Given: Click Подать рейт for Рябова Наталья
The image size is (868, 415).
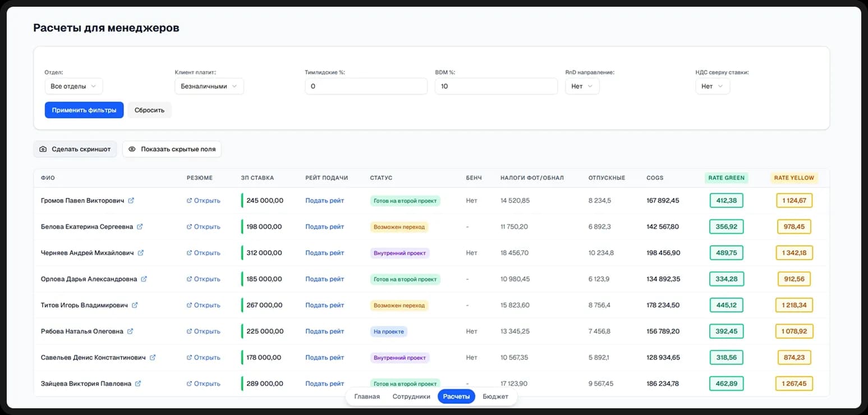Looking at the screenshot, I should 325,331.
